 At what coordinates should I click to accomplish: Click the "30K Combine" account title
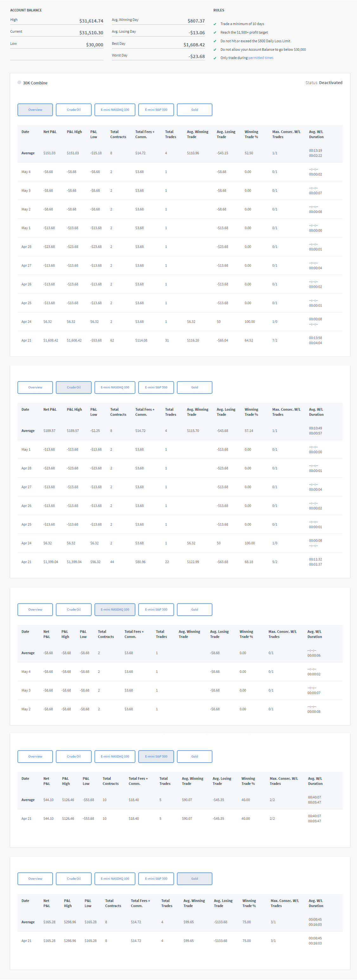[35, 83]
